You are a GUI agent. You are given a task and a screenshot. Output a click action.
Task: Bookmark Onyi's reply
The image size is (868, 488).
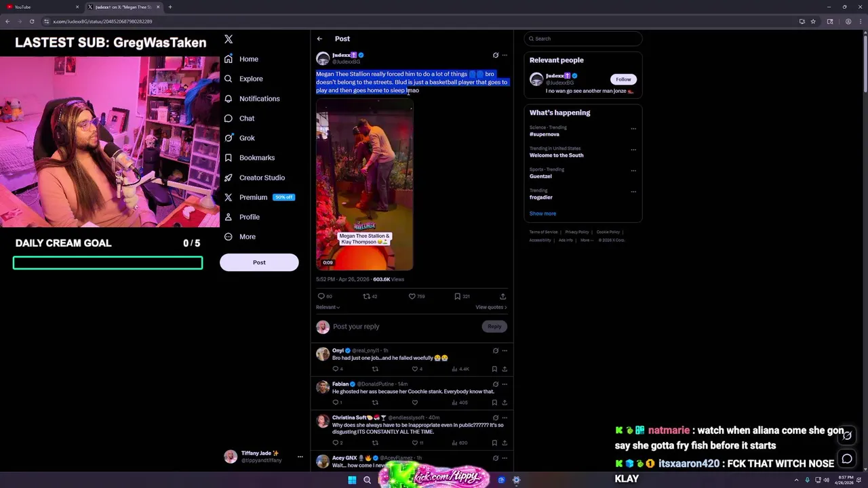[x=494, y=369]
